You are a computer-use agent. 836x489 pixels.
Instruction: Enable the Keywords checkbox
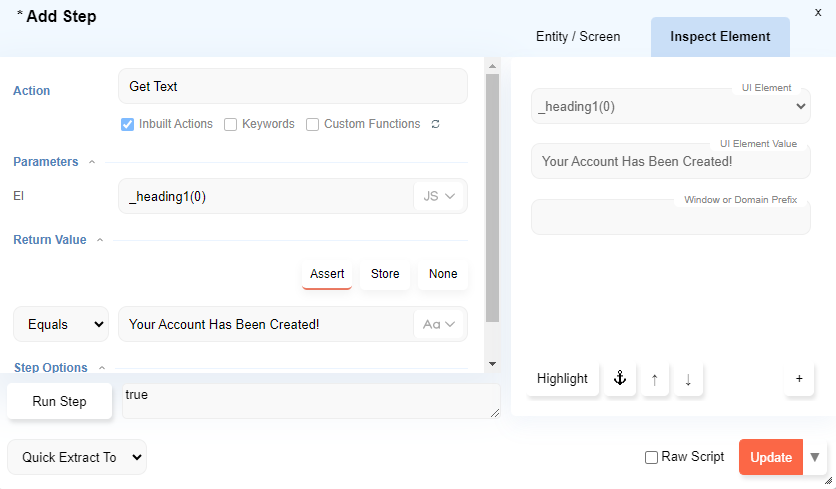pos(231,125)
